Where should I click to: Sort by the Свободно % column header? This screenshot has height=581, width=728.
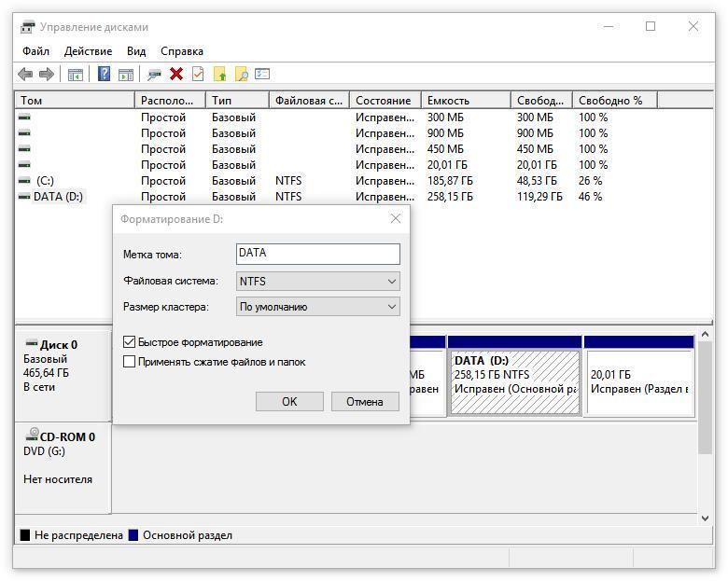coord(615,100)
